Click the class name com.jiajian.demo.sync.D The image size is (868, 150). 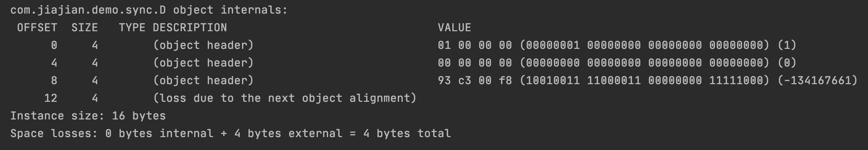click(88, 10)
